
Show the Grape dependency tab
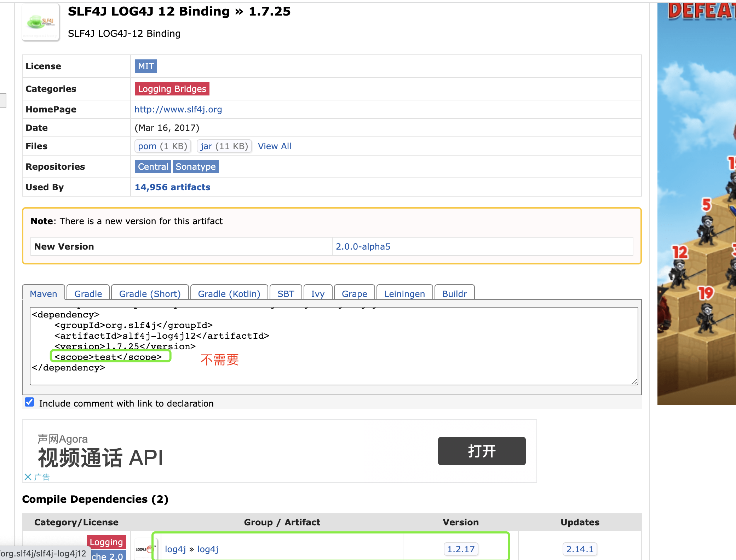pos(355,293)
